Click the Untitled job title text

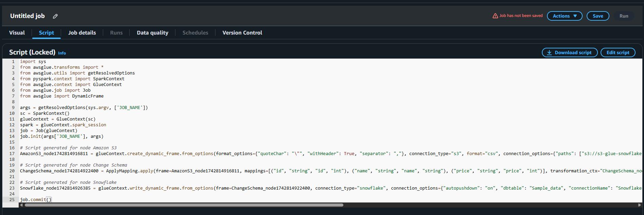(27, 16)
